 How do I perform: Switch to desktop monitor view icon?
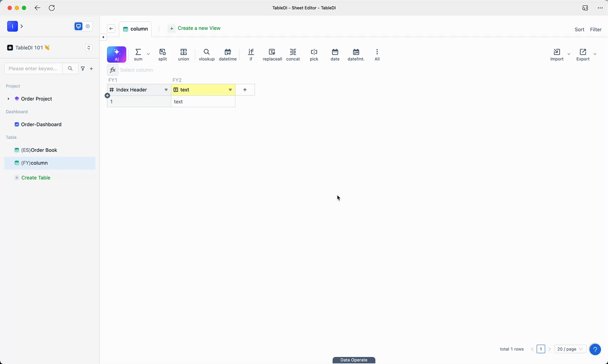point(78,26)
